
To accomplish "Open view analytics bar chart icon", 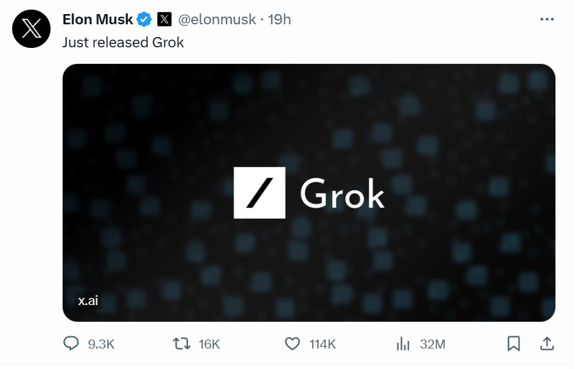I will pyautogui.click(x=403, y=344).
